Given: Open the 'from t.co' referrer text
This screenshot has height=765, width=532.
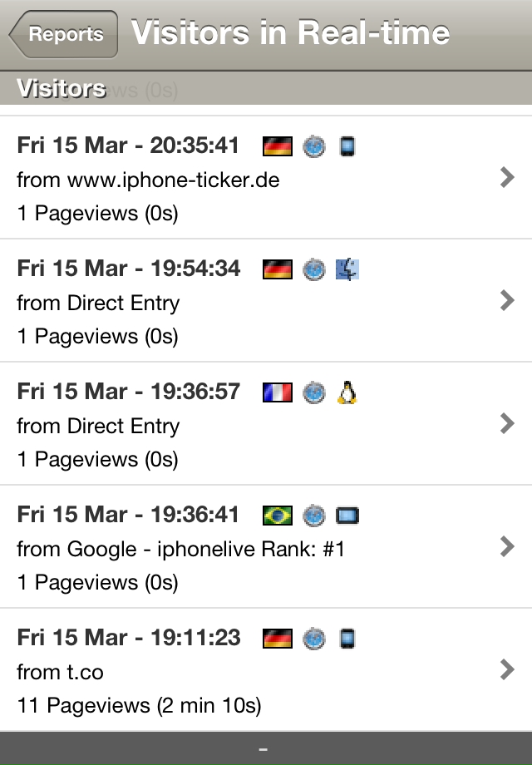Looking at the screenshot, I should coord(60,672).
